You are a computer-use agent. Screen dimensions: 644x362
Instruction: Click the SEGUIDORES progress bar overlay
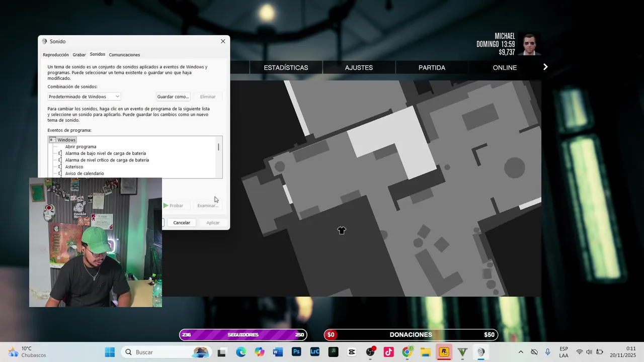(x=243, y=335)
